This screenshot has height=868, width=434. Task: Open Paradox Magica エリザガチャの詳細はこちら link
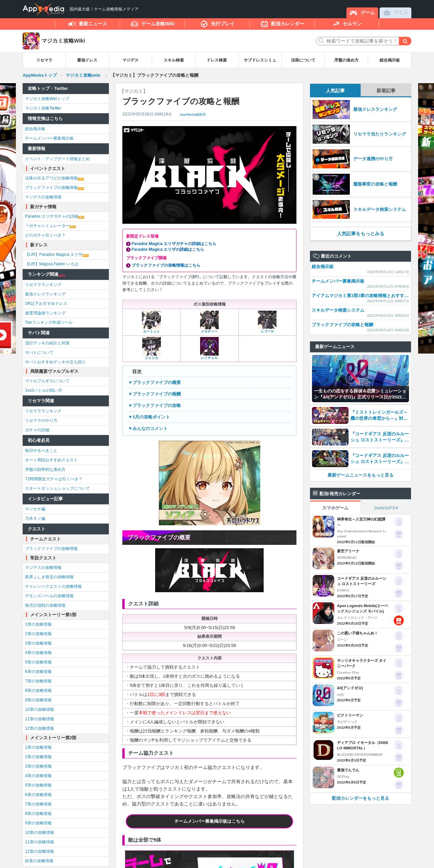pyautogui.click(x=174, y=244)
